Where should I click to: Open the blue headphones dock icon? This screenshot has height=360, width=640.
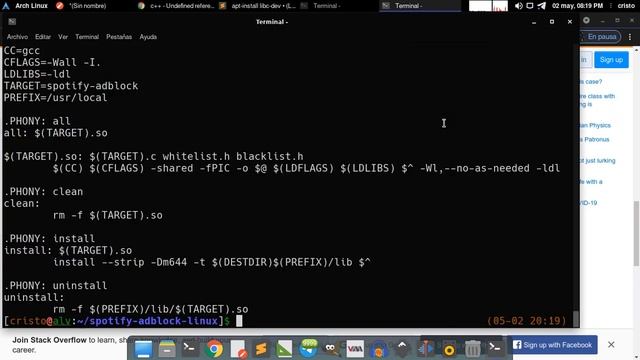click(x=378, y=349)
